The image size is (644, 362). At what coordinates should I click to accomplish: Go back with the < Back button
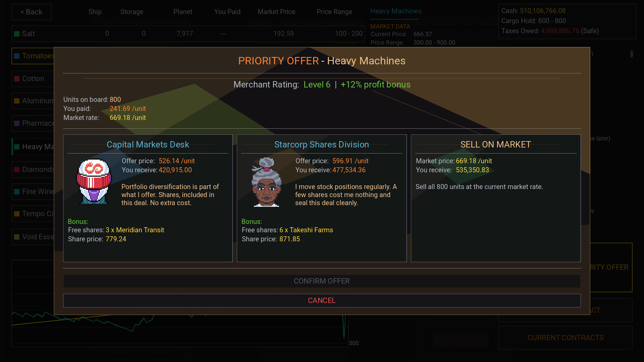(32, 12)
